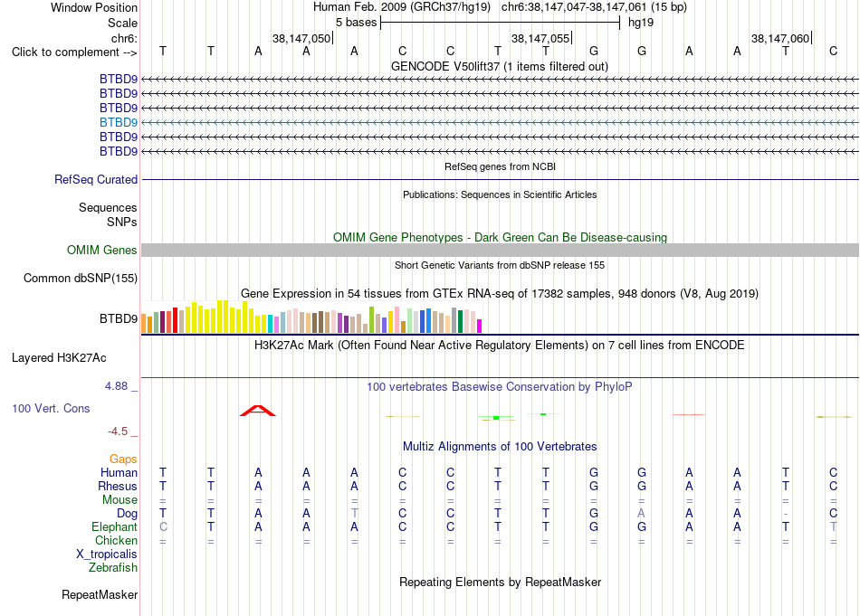The height and width of the screenshot is (616, 860).
Task: Click the Scale track label
Action: [x=122, y=23]
